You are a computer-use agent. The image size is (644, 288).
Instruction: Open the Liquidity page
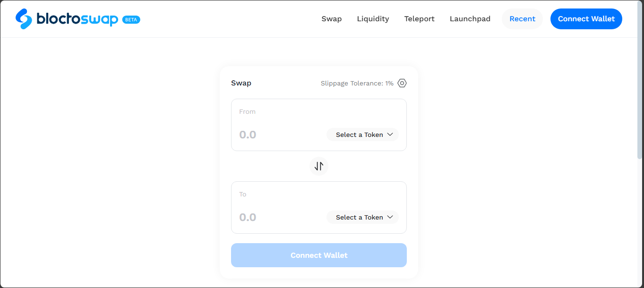pos(373,19)
